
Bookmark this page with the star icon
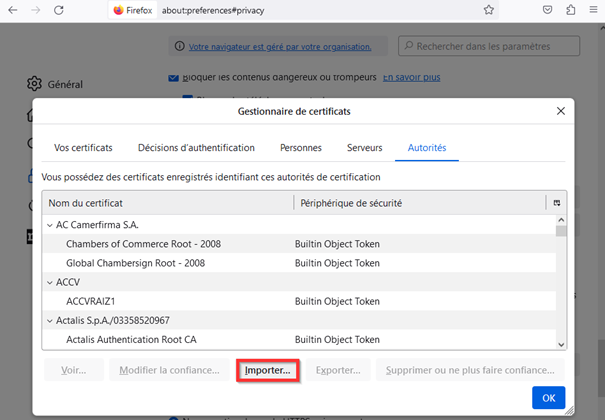pos(488,10)
